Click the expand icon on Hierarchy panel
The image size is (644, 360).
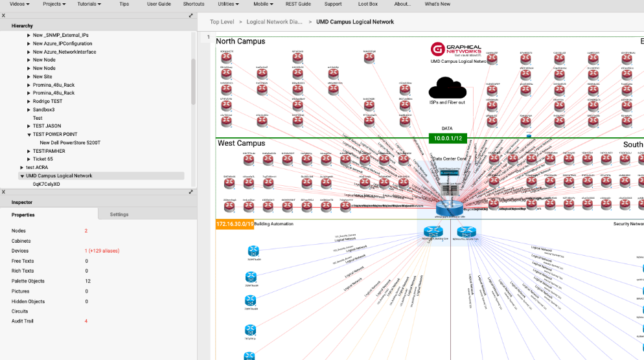click(x=191, y=15)
